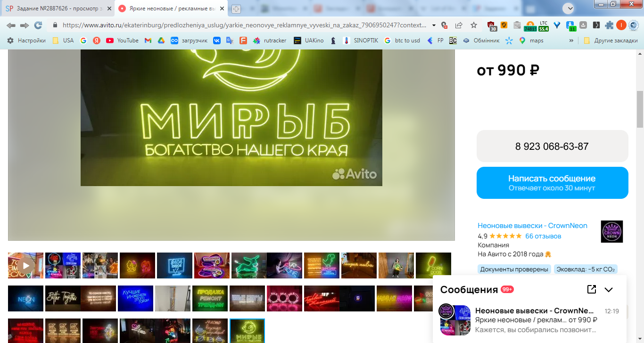Image resolution: width=644 pixels, height=343 pixels.
Task: Open Неоновые вывески - CrownNeon seller link
Action: click(532, 226)
